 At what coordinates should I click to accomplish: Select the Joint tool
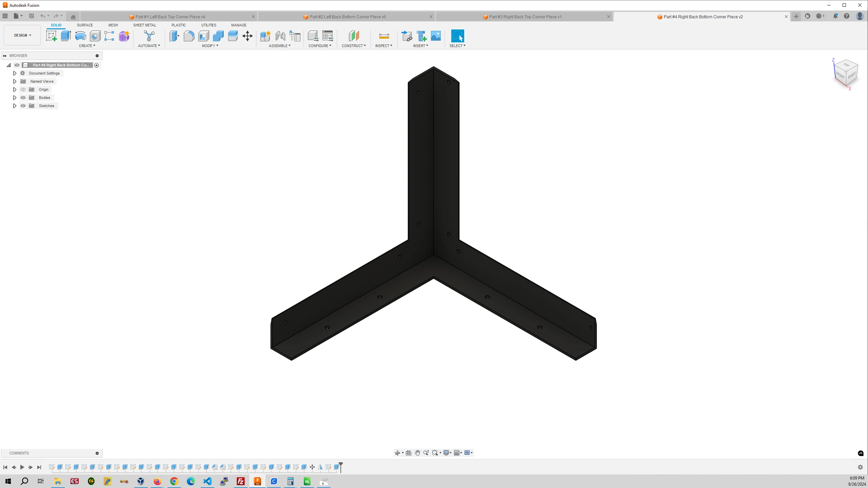280,36
